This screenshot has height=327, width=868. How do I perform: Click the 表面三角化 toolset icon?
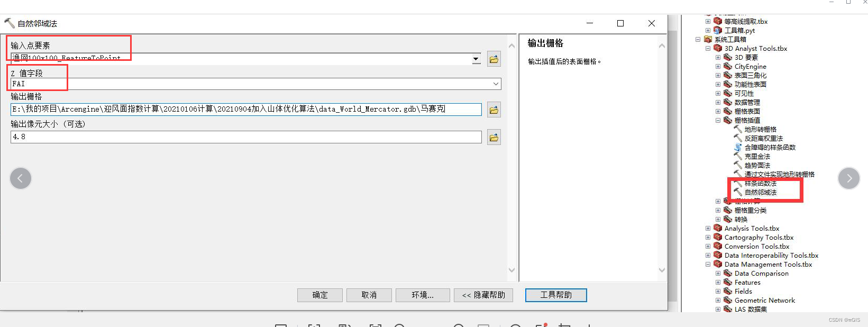tap(728, 76)
